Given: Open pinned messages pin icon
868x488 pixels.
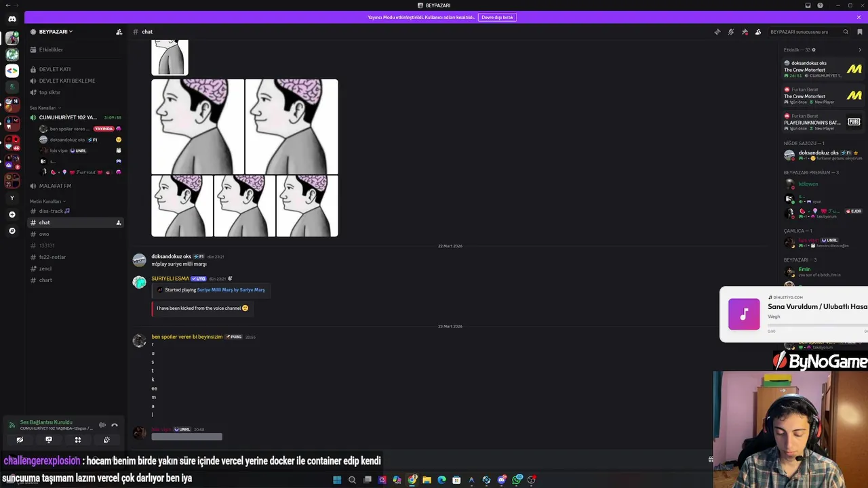Looking at the screenshot, I should coord(745,32).
